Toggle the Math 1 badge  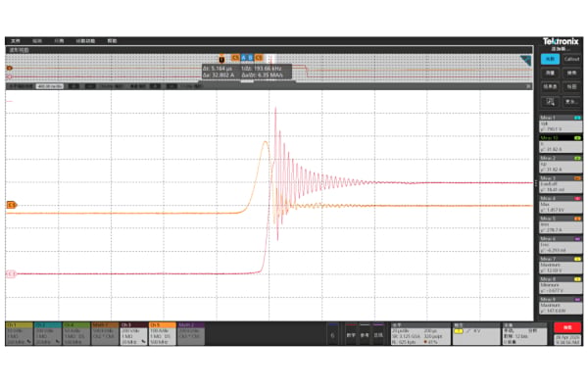pyautogui.click(x=105, y=333)
